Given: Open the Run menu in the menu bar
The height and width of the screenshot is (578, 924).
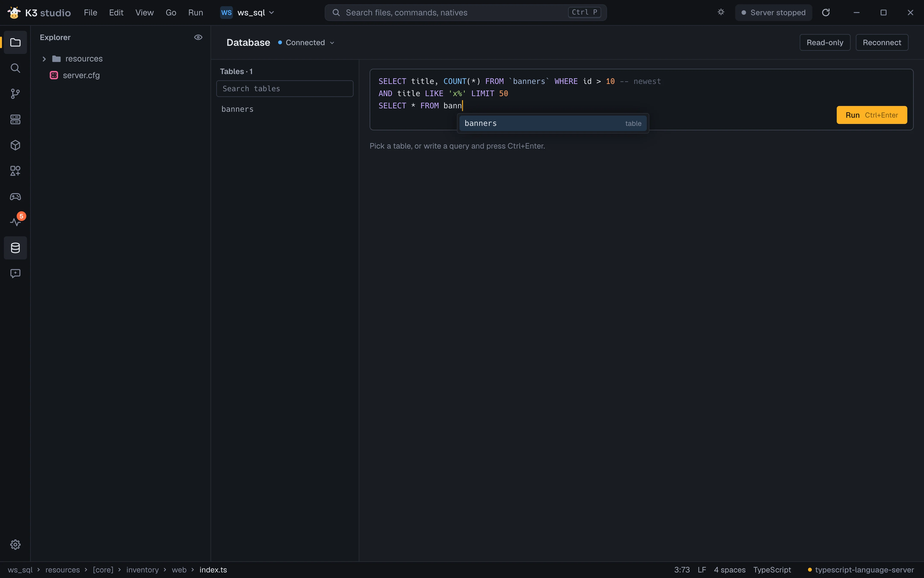Looking at the screenshot, I should (195, 13).
